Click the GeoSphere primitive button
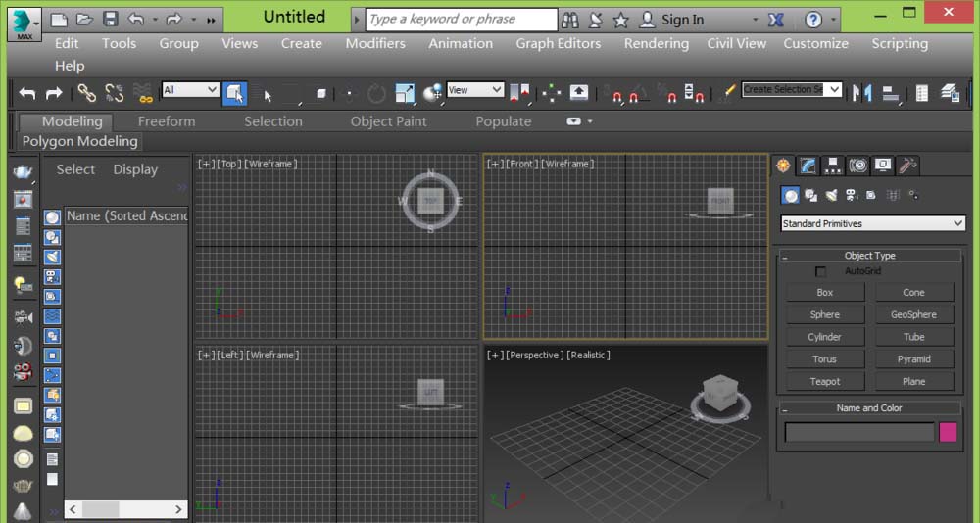 coord(913,314)
